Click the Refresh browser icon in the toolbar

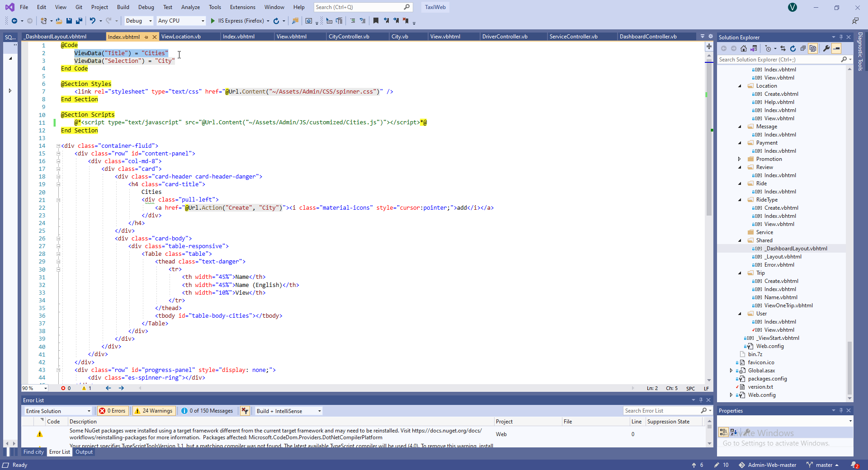click(x=276, y=21)
